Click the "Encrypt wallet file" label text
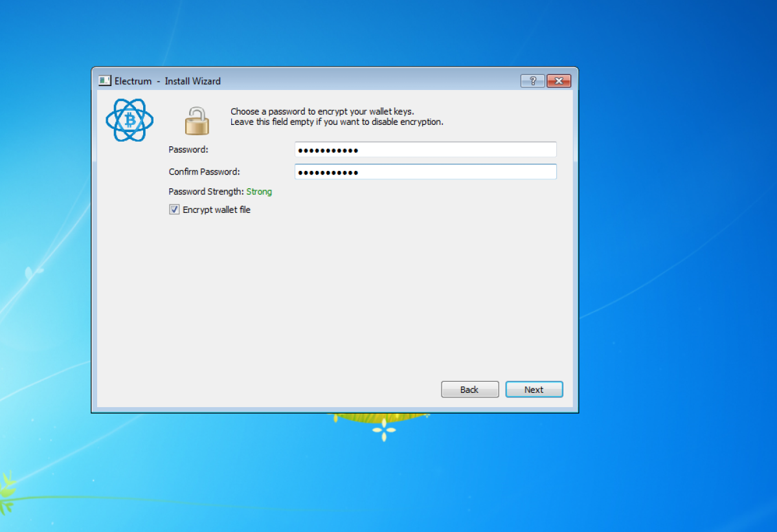The width and height of the screenshot is (777, 532). click(x=216, y=210)
